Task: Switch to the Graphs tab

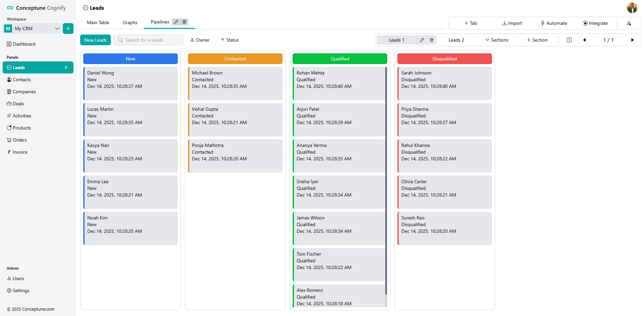Action: (130, 23)
